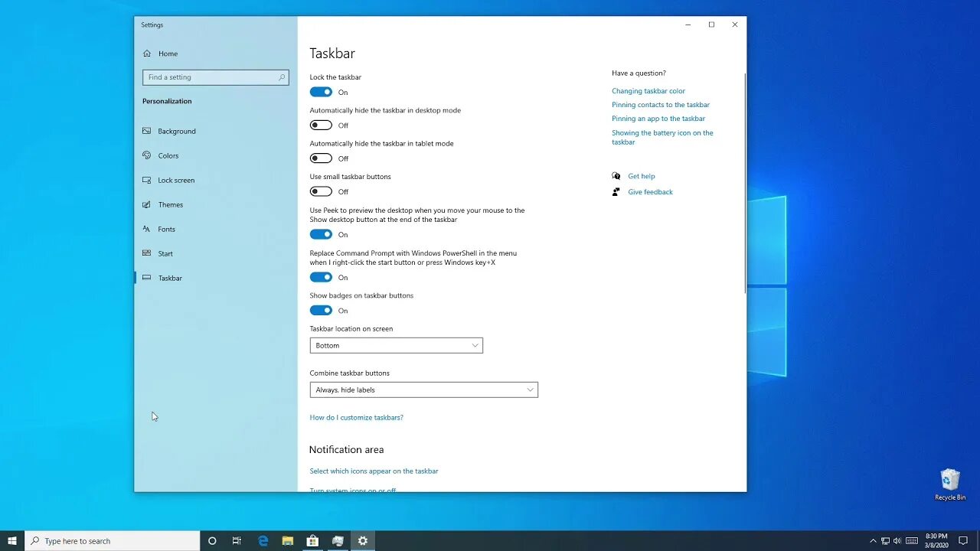Focus the Find a setting search box
980x551 pixels.
[x=215, y=77]
